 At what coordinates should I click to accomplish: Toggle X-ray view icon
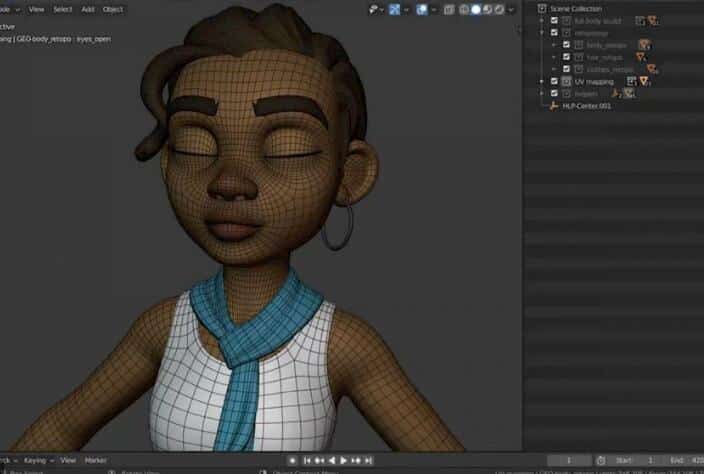pos(449,9)
